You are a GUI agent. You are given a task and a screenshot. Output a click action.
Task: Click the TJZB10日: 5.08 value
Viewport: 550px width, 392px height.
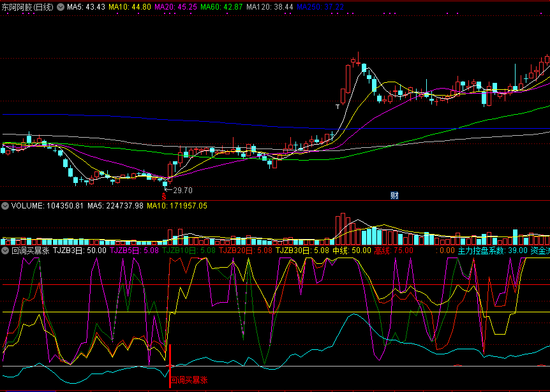189,250
